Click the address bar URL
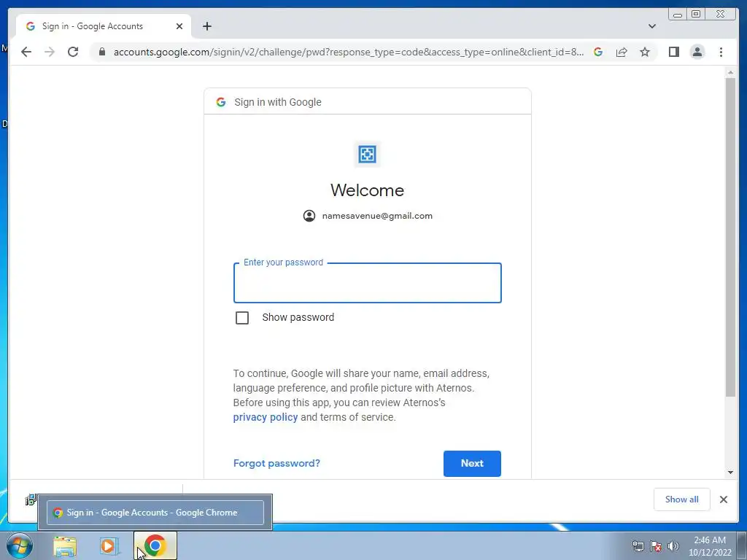 348,52
